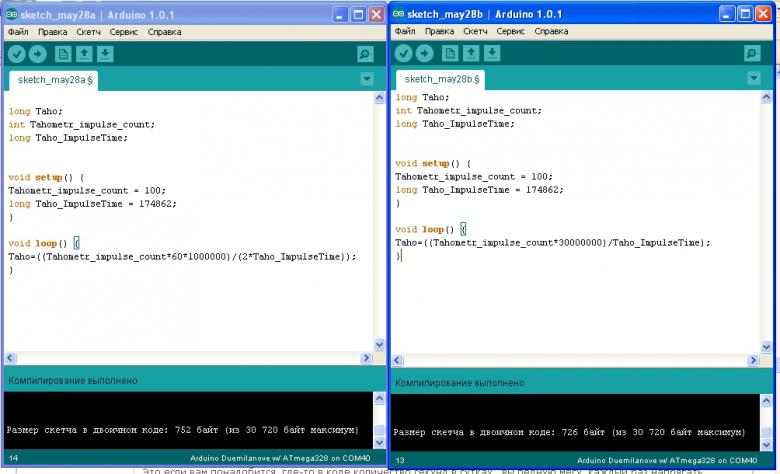Click Verify button in sketch_may28b window
The width and height of the screenshot is (780, 474).
coord(403,53)
